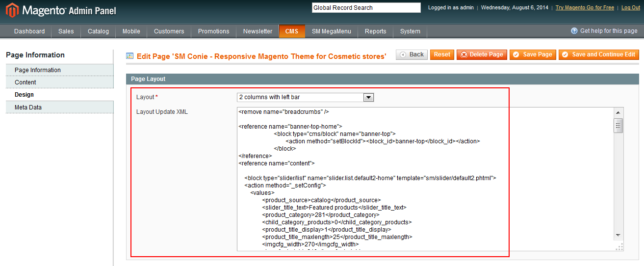Open the Promotions menu
644x266 pixels.
[x=214, y=31]
